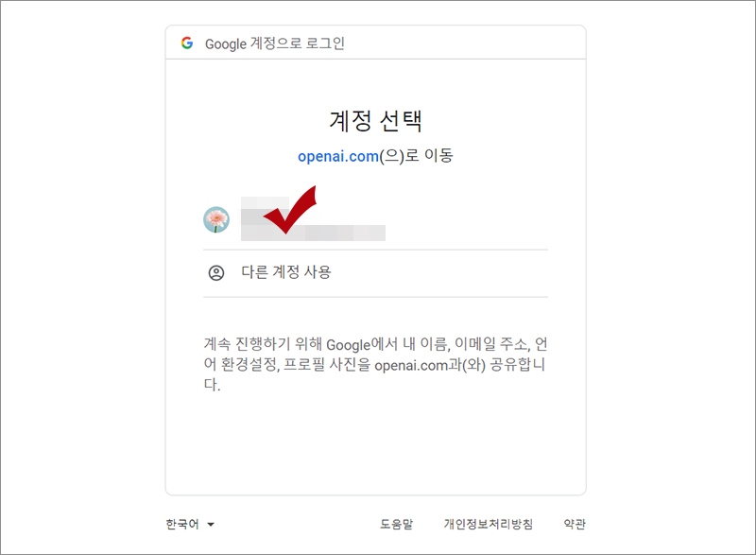
Task: Open the 약관 terms link
Action: [575, 524]
